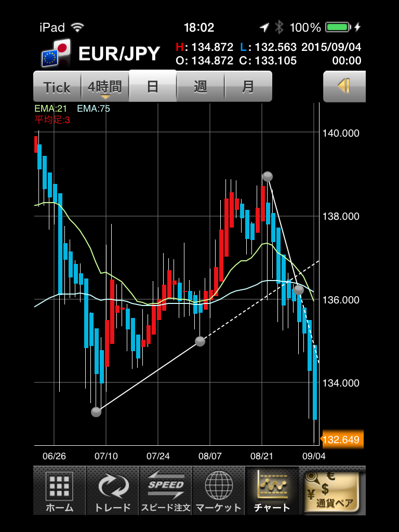Tap the location services arrow icon

264,28
